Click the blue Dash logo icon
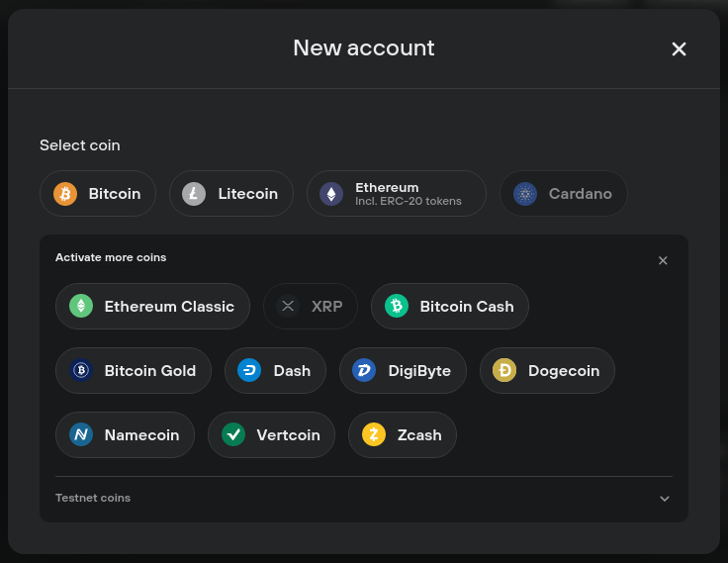The height and width of the screenshot is (563, 728). [249, 370]
